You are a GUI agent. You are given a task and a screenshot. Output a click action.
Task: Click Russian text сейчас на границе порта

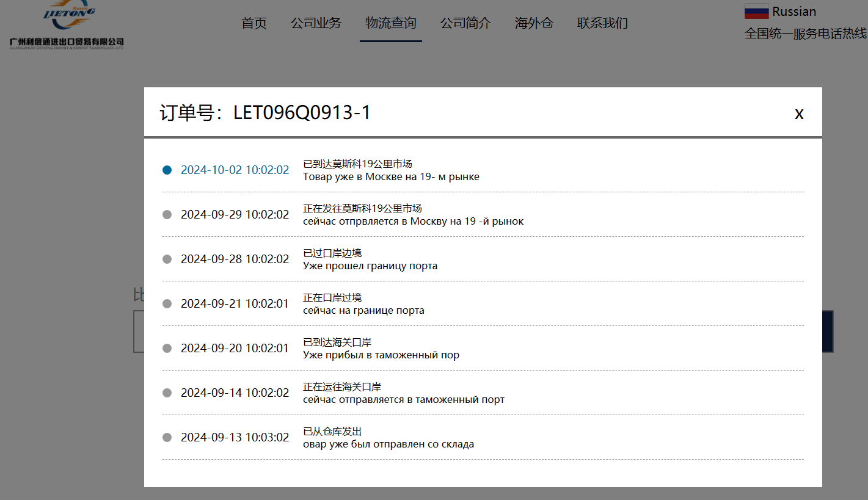coord(363,311)
